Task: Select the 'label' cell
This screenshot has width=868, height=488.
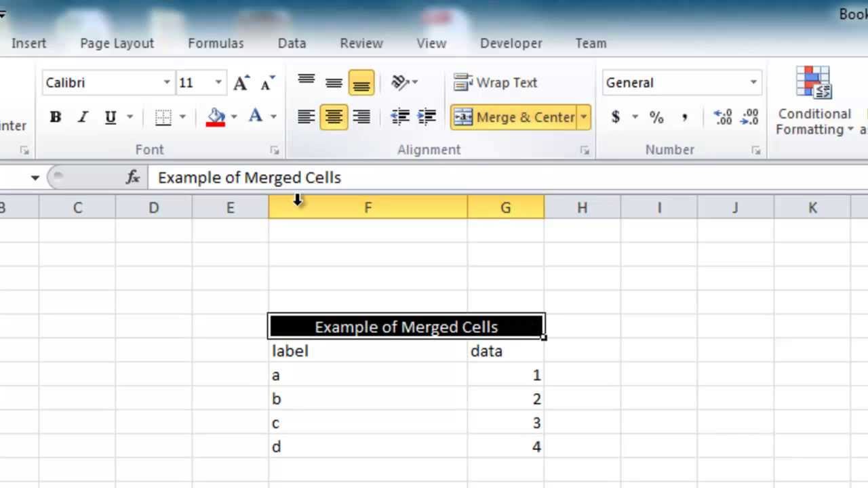Action: pyautogui.click(x=368, y=351)
